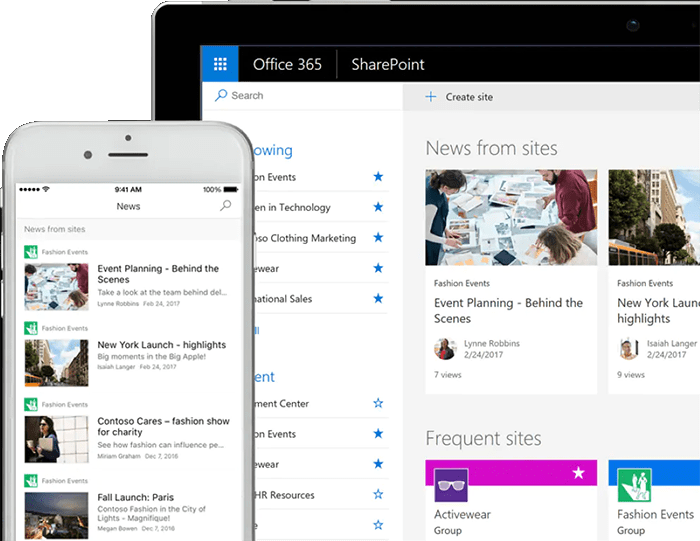Tap phone thumbnail for New York Launch

click(x=56, y=363)
